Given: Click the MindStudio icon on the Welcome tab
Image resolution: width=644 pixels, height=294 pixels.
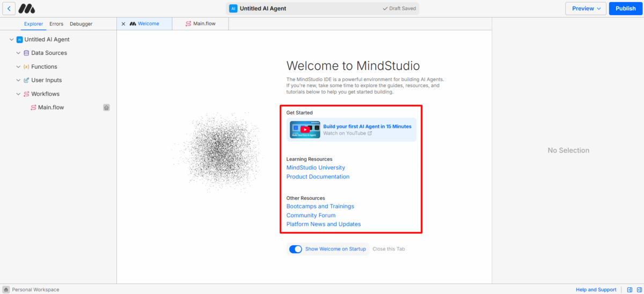Looking at the screenshot, I should (133, 24).
